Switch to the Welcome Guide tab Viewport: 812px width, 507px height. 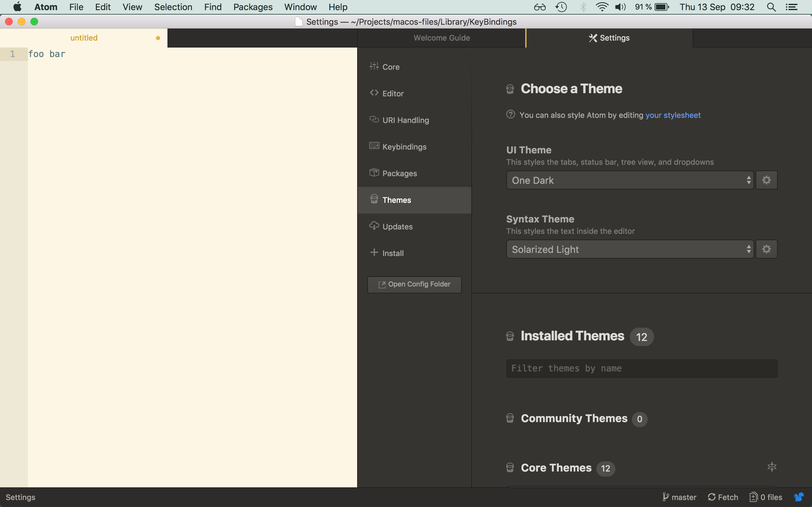click(x=441, y=38)
